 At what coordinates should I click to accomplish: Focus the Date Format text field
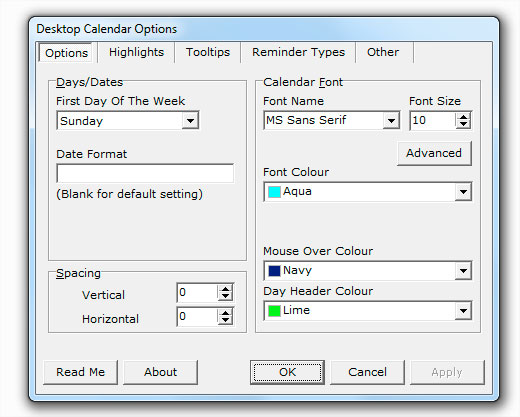(x=145, y=173)
